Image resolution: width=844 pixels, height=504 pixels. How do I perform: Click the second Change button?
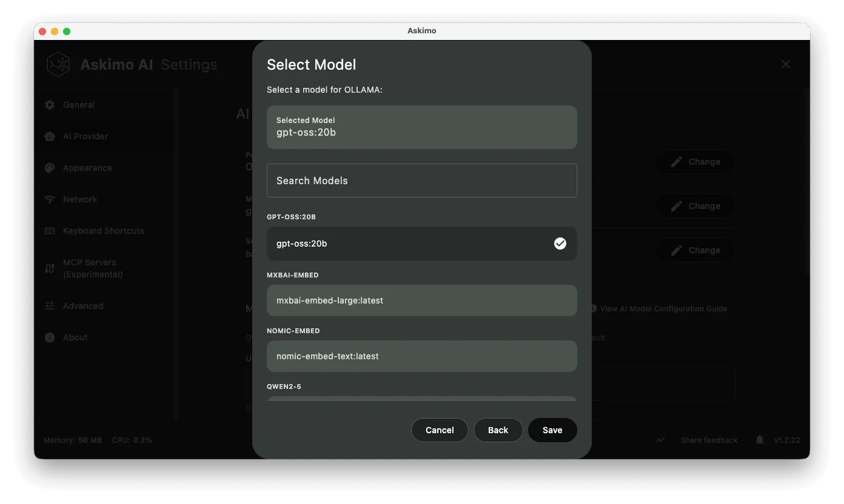(x=695, y=206)
